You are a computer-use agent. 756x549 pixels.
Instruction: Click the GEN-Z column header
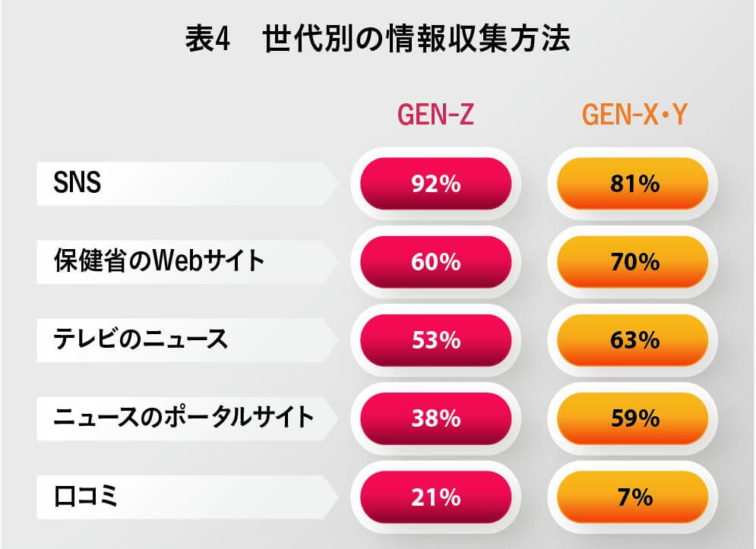435,115
